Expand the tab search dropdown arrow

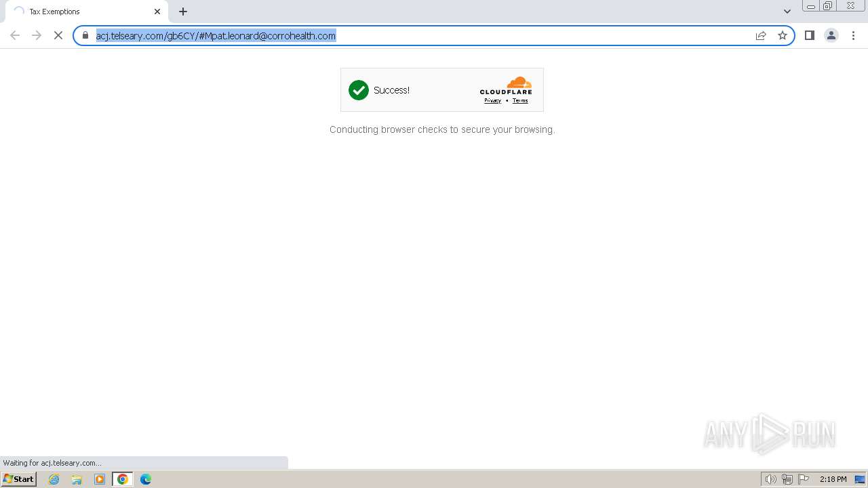(x=787, y=12)
